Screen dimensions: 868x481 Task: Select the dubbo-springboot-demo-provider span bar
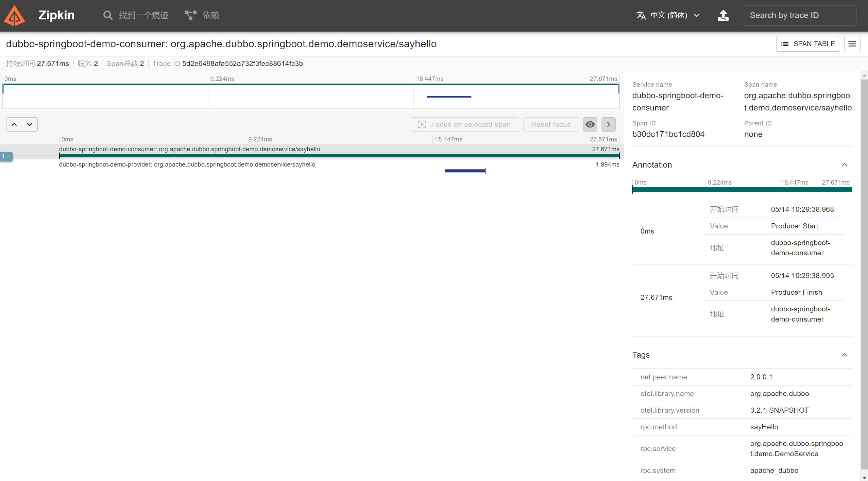(464, 171)
